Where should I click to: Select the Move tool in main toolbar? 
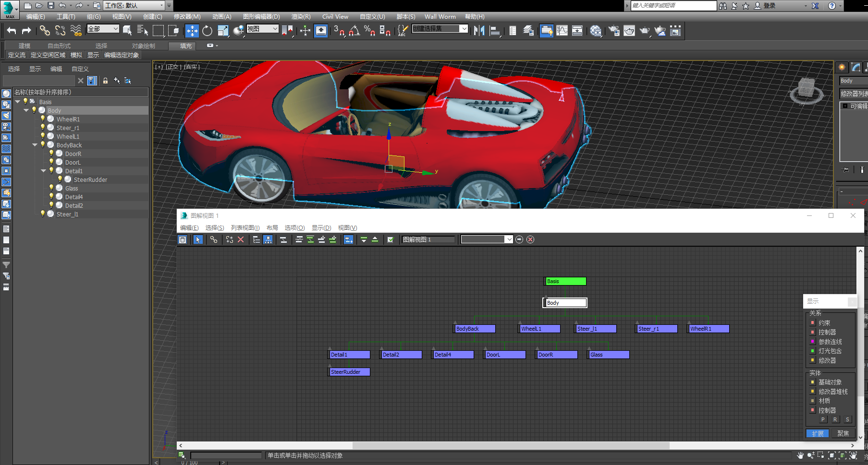click(x=192, y=31)
